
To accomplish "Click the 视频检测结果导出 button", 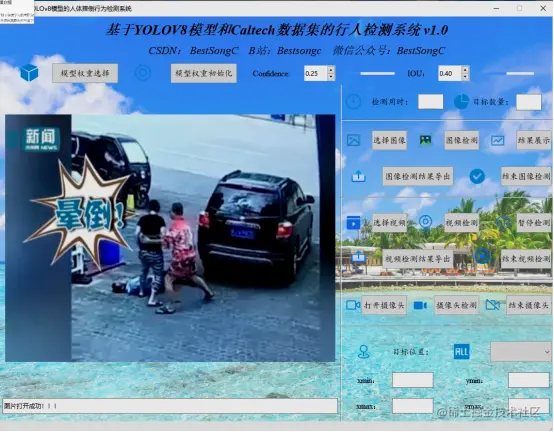I will (x=418, y=259).
